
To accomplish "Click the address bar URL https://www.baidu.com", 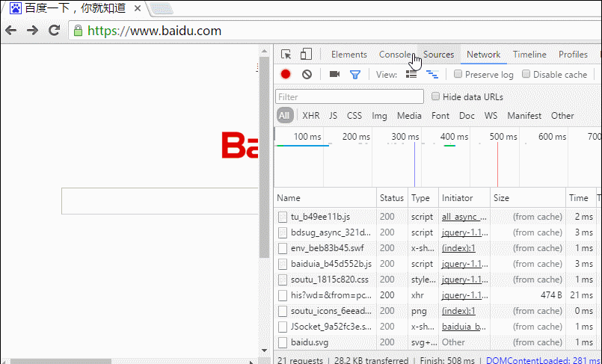I will point(154,31).
